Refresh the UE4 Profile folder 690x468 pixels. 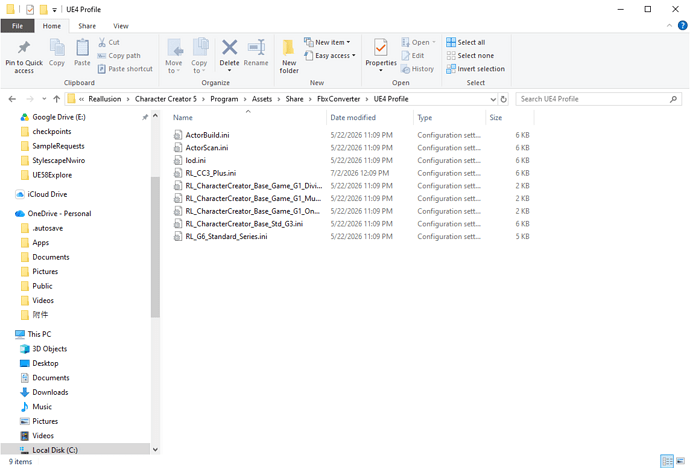504,99
